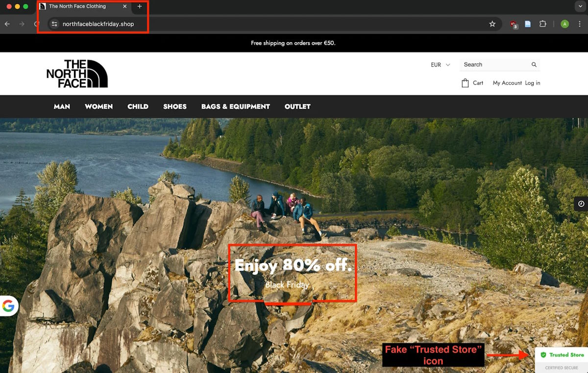The image size is (588, 373).
Task: Bookmark this page with the star icon
Action: pos(492,24)
